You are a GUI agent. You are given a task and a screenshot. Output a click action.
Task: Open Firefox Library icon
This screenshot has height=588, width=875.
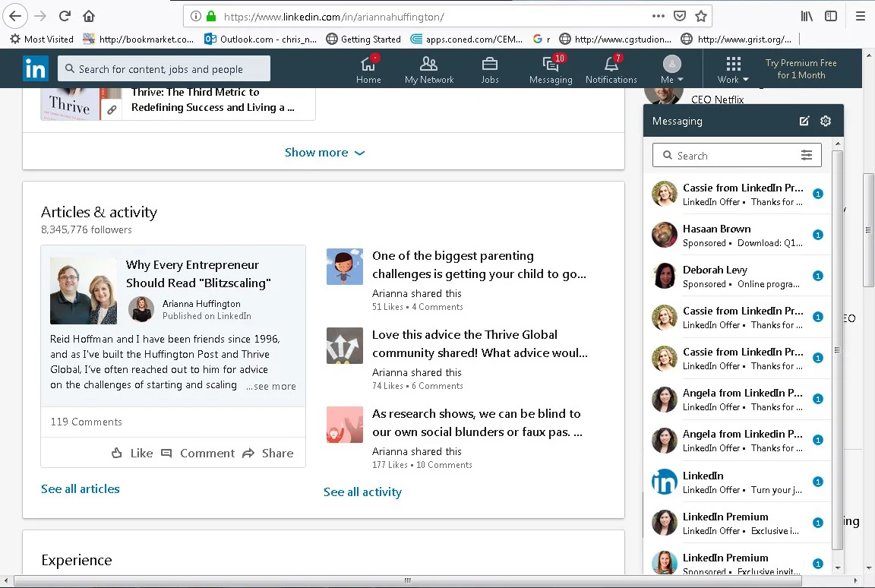pos(807,16)
